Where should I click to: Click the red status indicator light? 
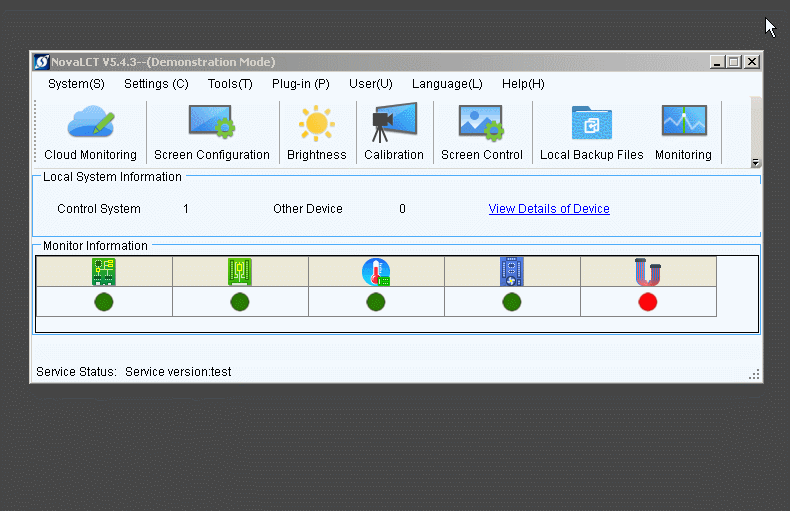pyautogui.click(x=648, y=302)
